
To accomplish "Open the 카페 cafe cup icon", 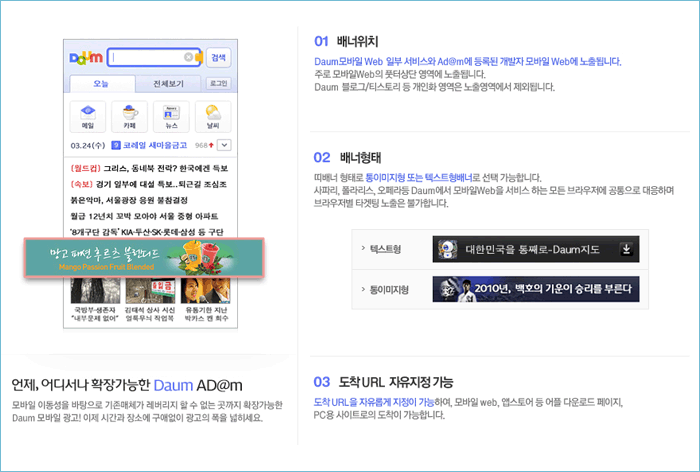I will pos(129,117).
